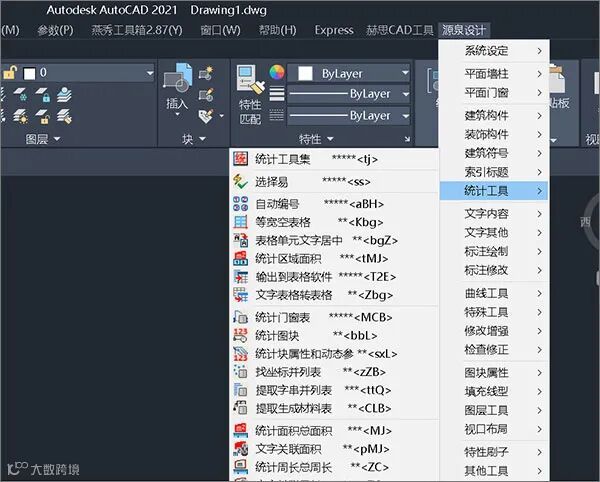
Task: Select the highlighted 统计工具 submenu entry
Action: [494, 191]
